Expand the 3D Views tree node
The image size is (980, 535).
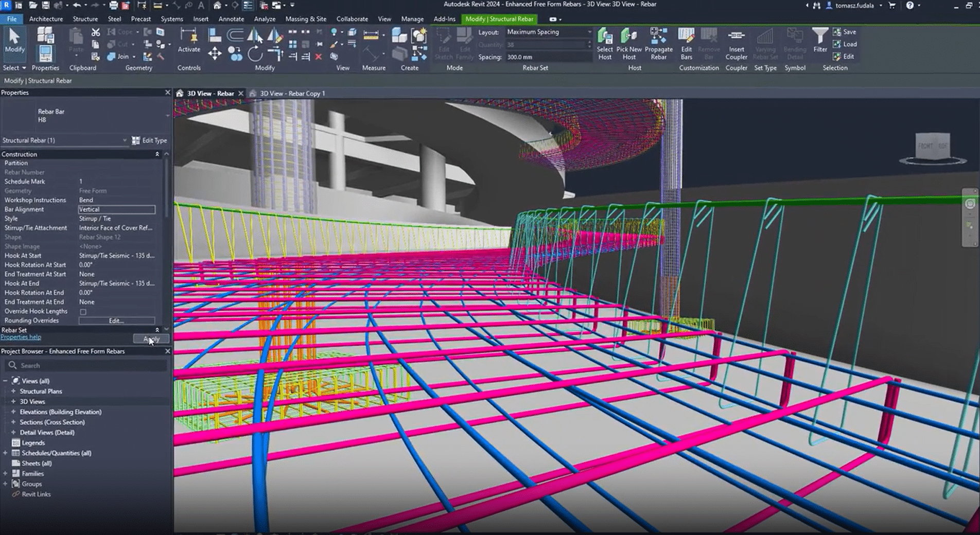pyautogui.click(x=13, y=402)
